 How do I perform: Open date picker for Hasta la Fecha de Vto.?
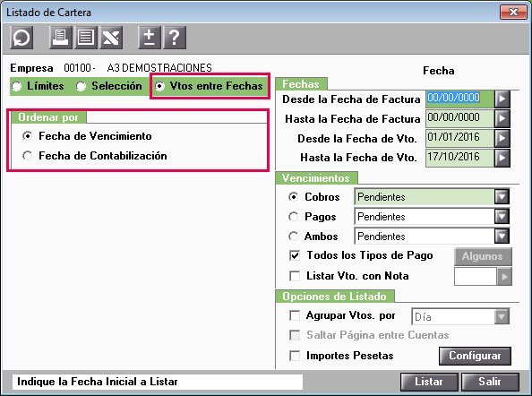coord(502,158)
